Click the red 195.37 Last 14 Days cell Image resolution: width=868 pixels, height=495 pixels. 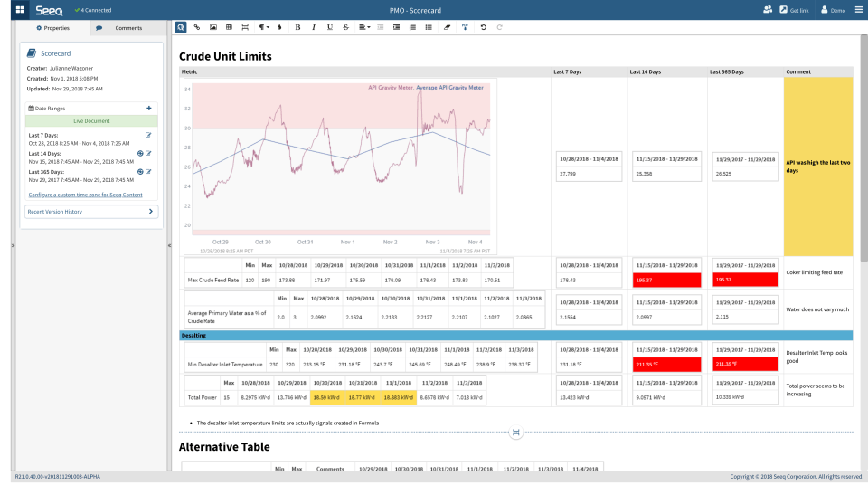(667, 280)
